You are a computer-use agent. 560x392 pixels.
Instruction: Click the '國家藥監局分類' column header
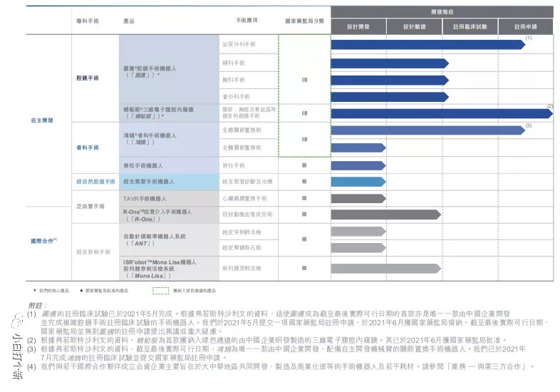coord(304,21)
